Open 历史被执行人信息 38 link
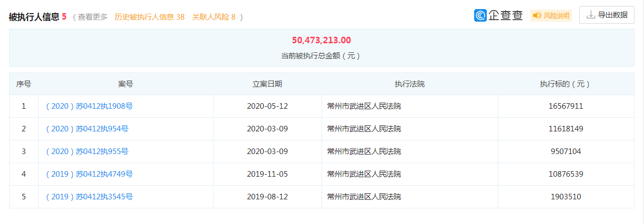The height and width of the screenshot is (224, 644). tap(150, 17)
